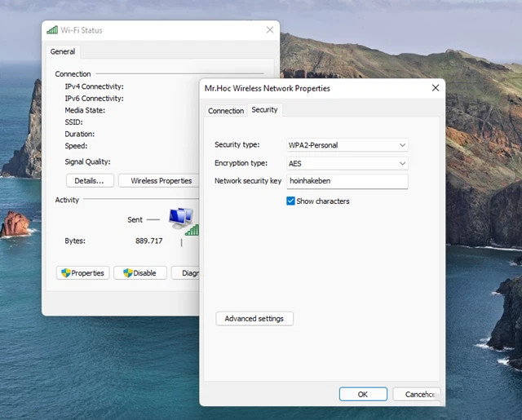Open the Encryption type dropdown
The height and width of the screenshot is (420, 522).
347,163
